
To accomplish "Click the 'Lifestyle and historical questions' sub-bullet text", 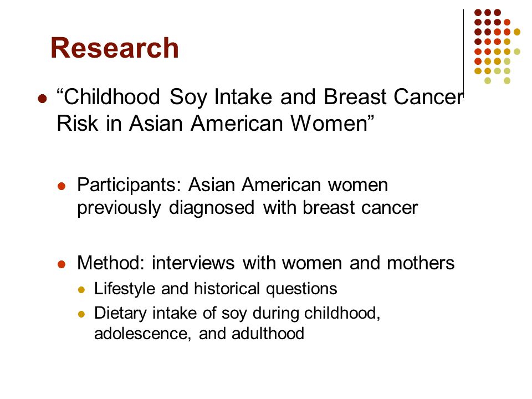I will click(216, 289).
